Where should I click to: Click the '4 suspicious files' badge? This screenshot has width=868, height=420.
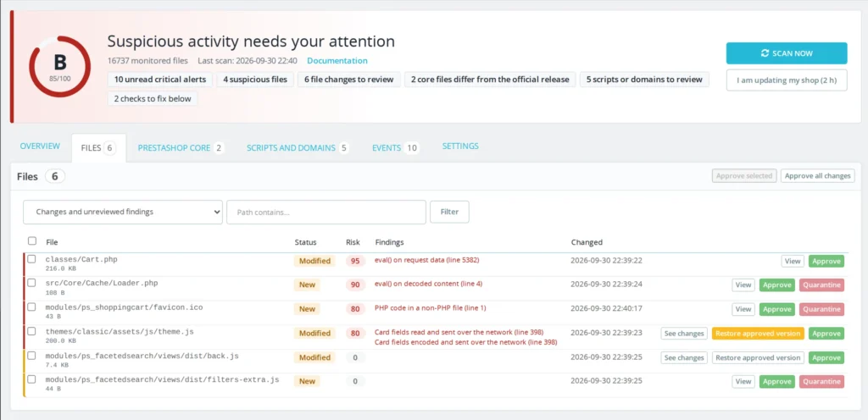[x=255, y=80]
